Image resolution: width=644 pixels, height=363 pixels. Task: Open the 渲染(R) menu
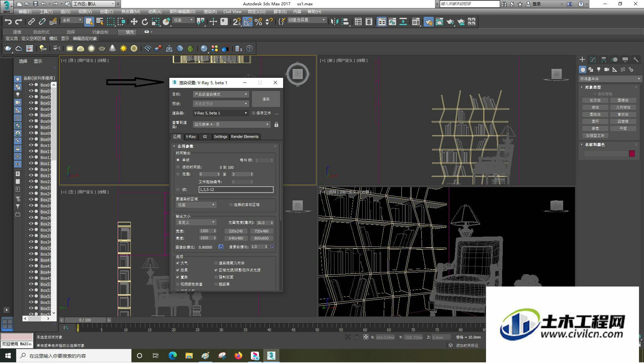pyautogui.click(x=210, y=11)
